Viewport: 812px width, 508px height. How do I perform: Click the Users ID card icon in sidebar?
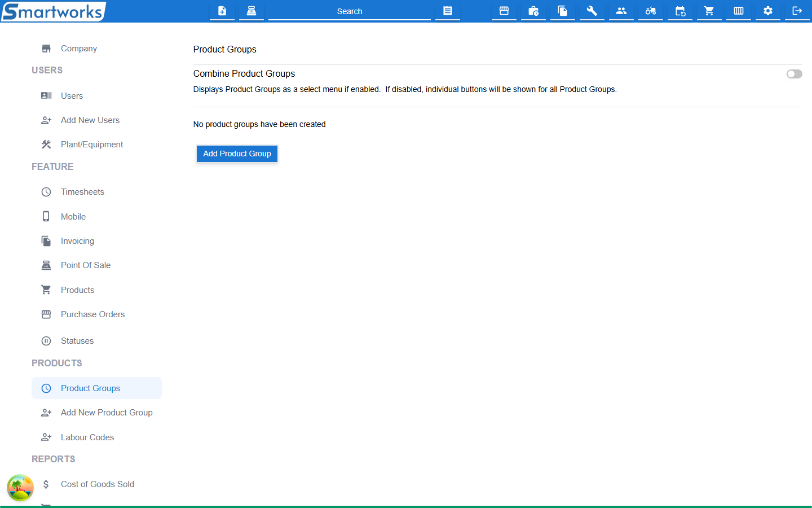point(46,96)
